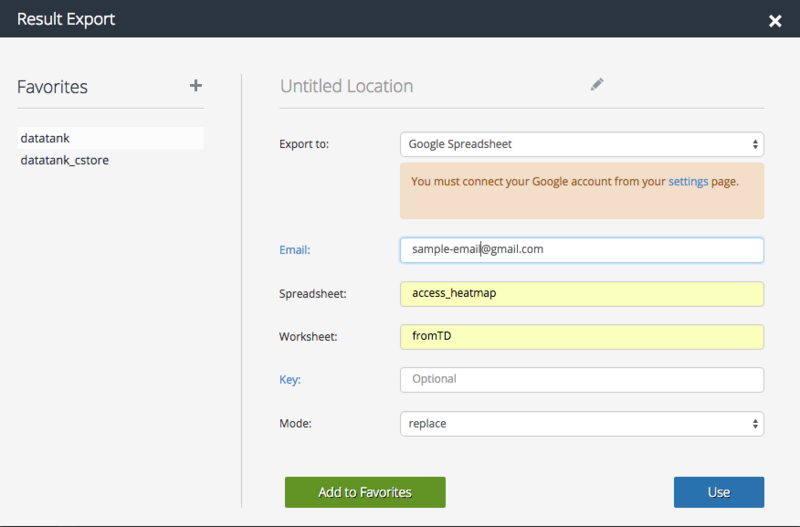Close the Result Export dialog
Image resolution: width=800 pixels, height=527 pixels.
tap(774, 20)
